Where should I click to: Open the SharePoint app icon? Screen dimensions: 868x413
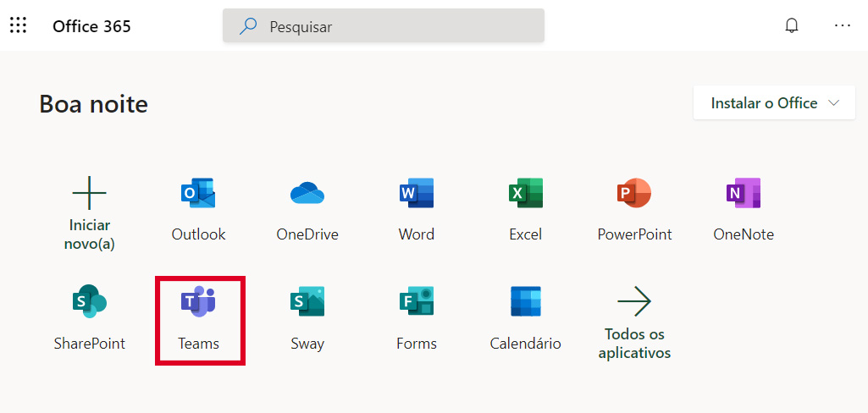tap(89, 302)
